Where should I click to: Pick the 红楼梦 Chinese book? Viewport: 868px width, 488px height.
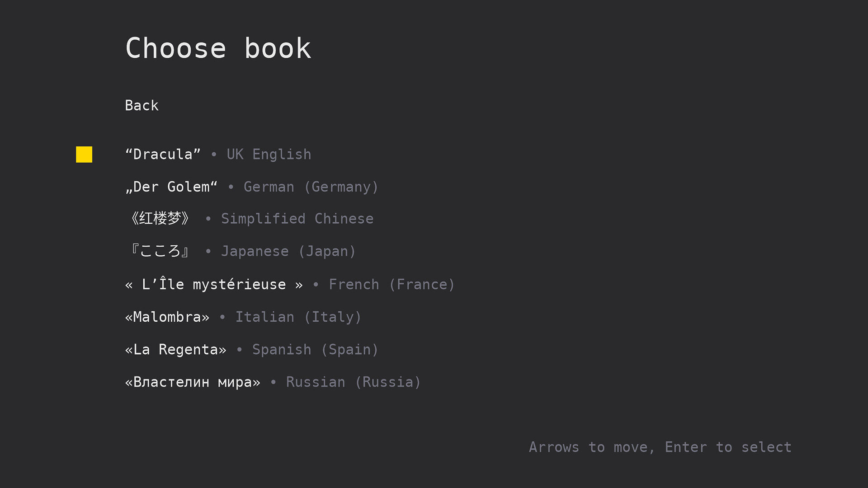point(160,219)
